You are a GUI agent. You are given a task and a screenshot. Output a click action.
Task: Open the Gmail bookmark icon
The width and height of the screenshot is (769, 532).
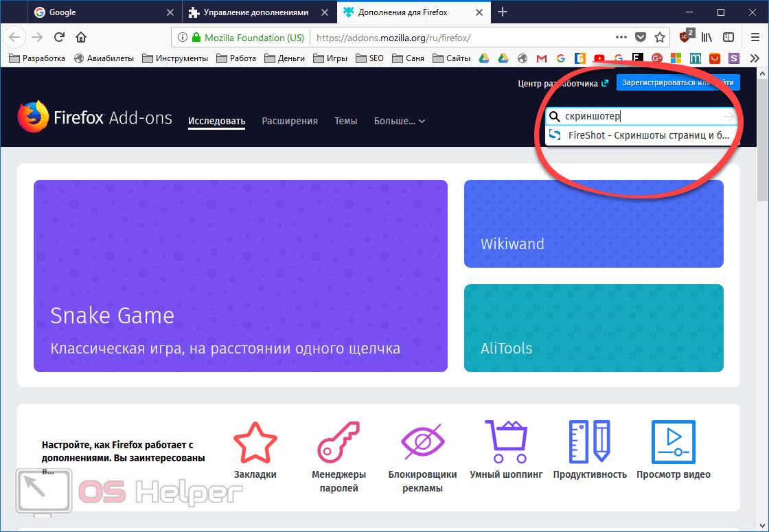click(x=542, y=58)
